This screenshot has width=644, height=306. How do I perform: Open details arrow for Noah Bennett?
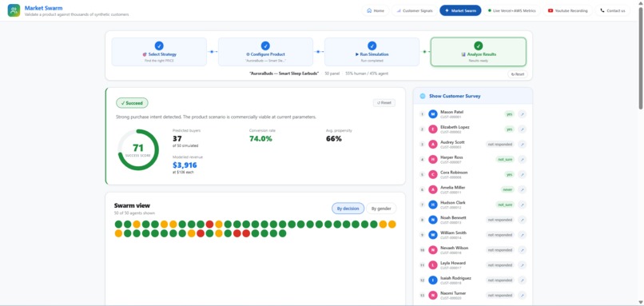point(522,220)
